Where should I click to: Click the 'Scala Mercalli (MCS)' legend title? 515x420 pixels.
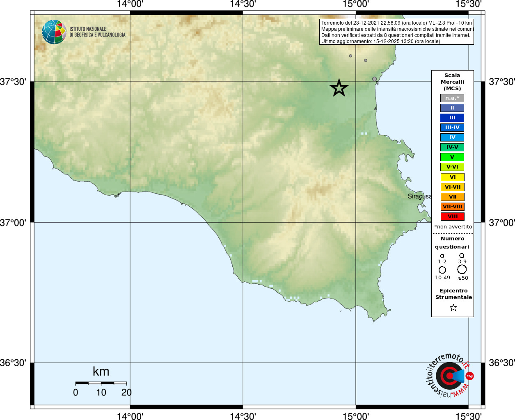(x=452, y=82)
